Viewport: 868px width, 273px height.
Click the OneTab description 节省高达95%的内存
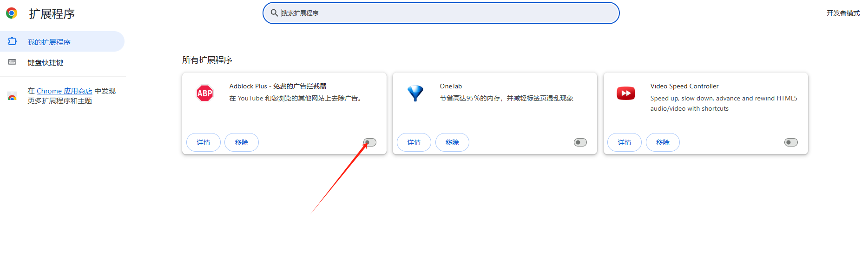pos(506,98)
